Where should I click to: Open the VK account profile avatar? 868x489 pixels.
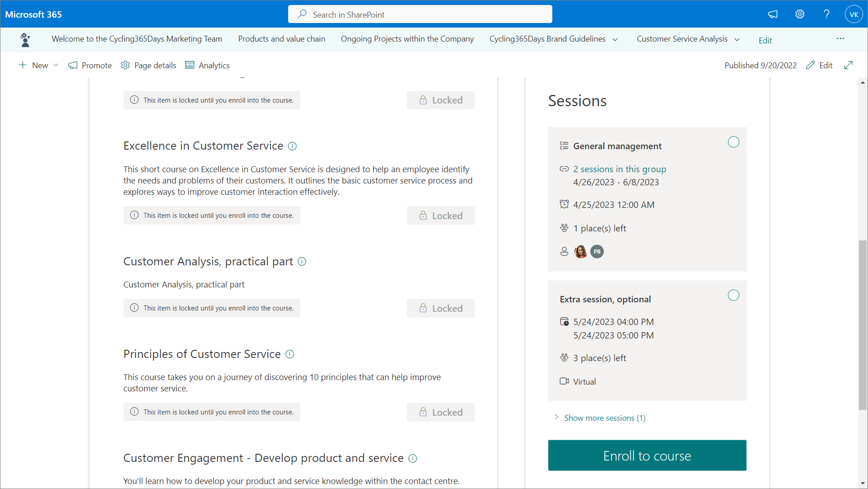pos(854,14)
